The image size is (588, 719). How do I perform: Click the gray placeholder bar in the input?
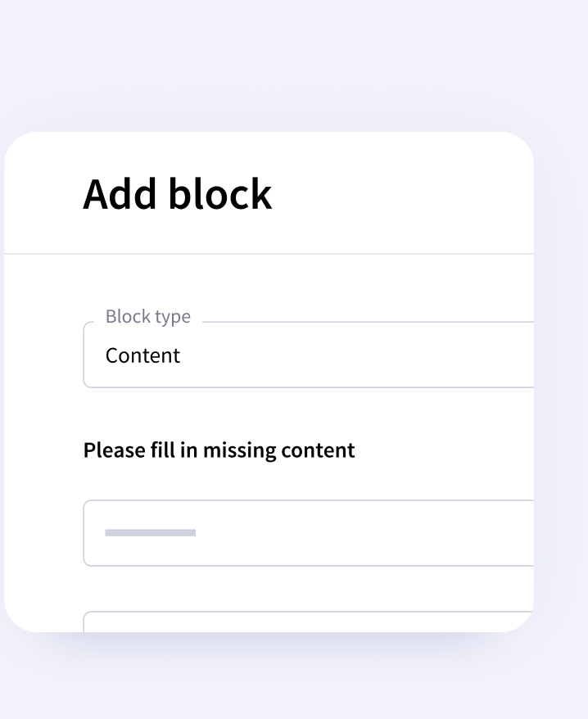pyautogui.click(x=151, y=533)
